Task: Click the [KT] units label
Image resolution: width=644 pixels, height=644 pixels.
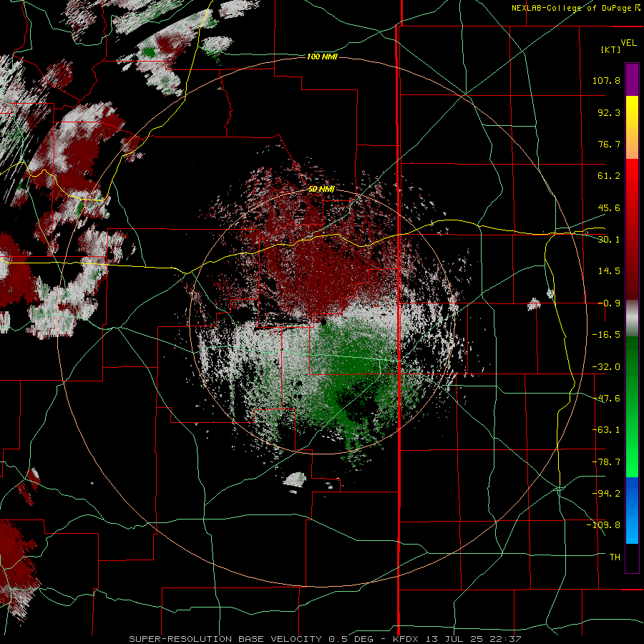Action: tap(610, 49)
